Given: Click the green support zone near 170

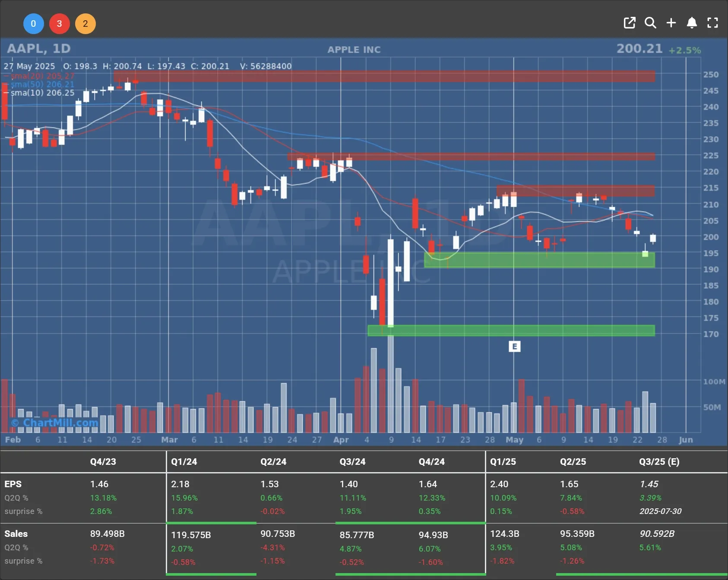Looking at the screenshot, I should (511, 331).
